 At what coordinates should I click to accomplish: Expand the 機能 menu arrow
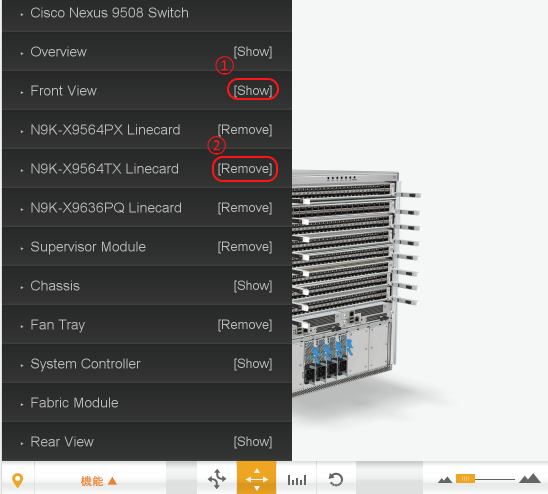click(x=112, y=481)
